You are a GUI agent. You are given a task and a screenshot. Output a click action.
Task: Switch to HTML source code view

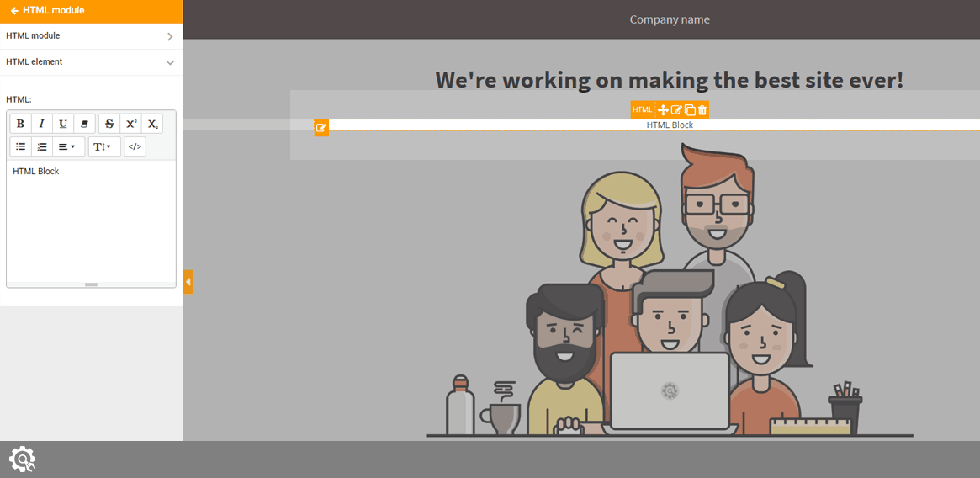[x=135, y=146]
